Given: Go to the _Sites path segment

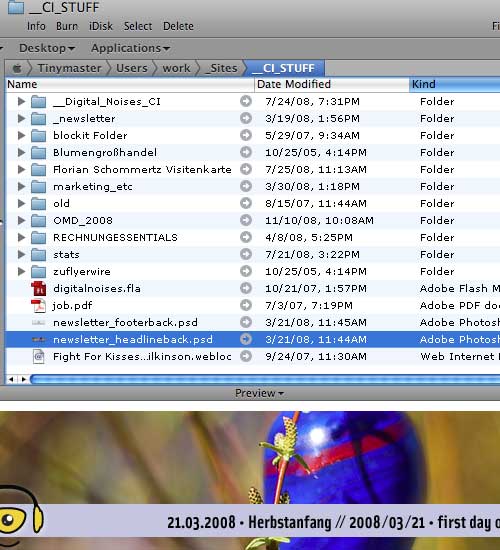Looking at the screenshot, I should (x=221, y=68).
